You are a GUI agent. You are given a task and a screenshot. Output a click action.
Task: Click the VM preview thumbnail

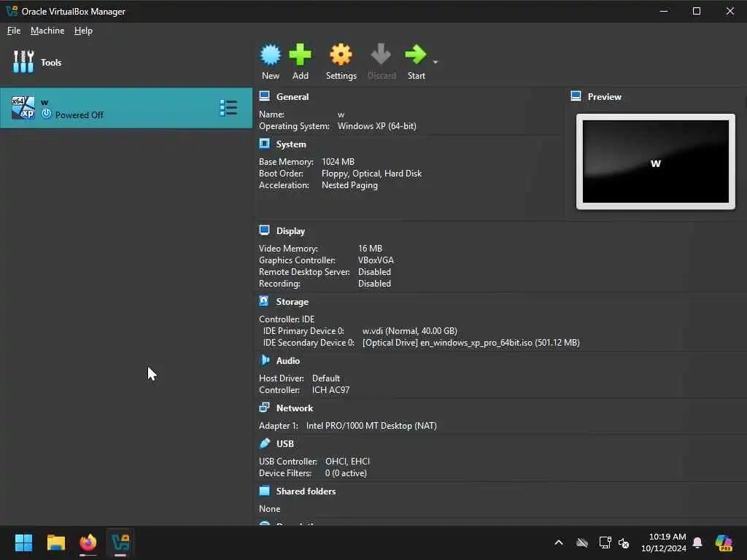tap(656, 161)
